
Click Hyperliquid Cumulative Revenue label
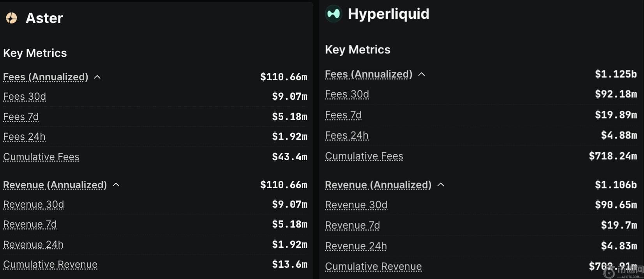(x=373, y=267)
